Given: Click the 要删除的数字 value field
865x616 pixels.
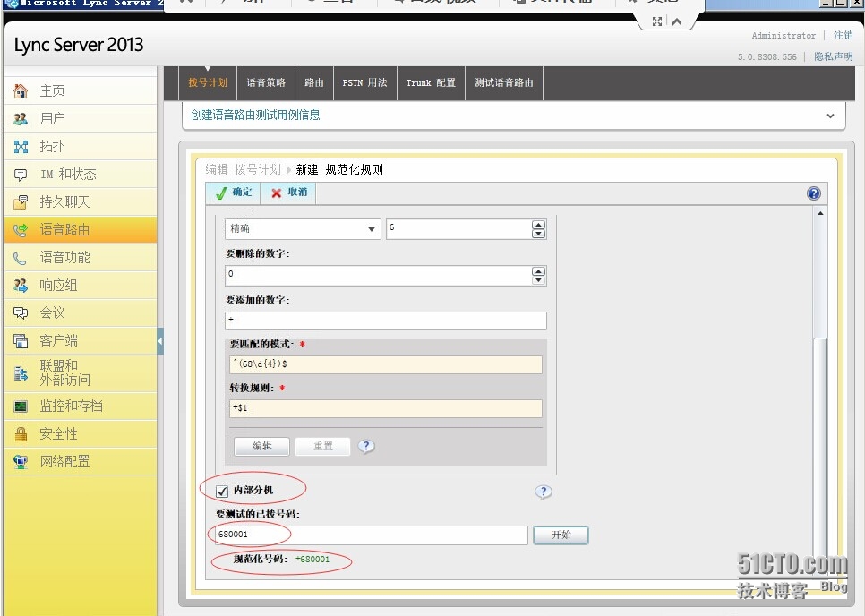Looking at the screenshot, I should 379,275.
